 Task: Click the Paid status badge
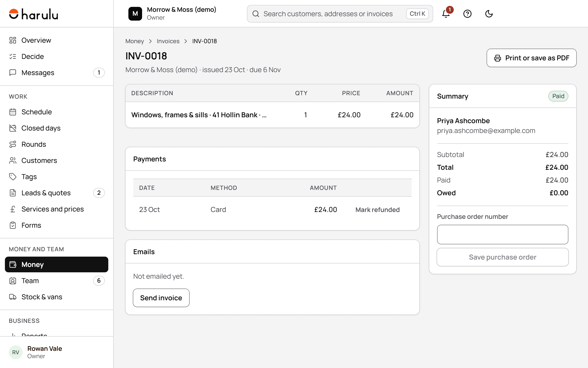(x=558, y=96)
